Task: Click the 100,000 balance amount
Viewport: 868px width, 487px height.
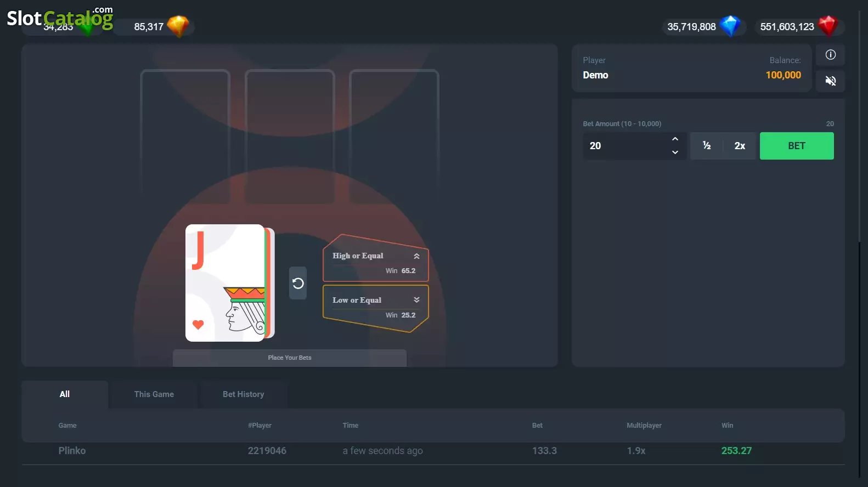Action: tap(784, 75)
